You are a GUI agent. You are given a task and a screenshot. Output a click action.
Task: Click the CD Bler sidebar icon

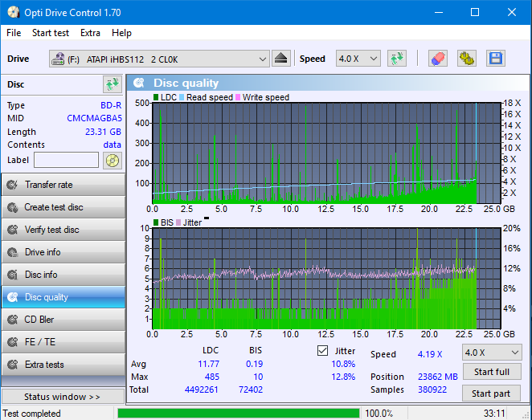(13, 320)
